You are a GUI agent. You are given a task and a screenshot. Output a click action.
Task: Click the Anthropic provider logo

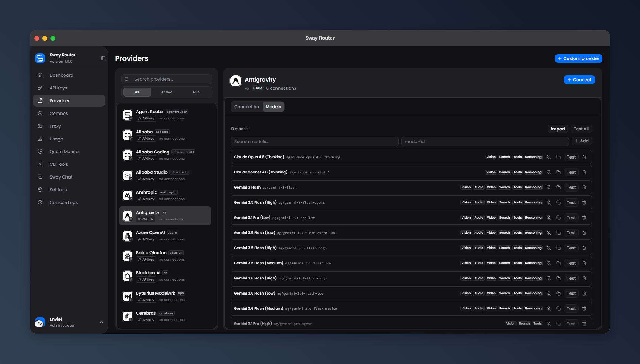click(128, 195)
